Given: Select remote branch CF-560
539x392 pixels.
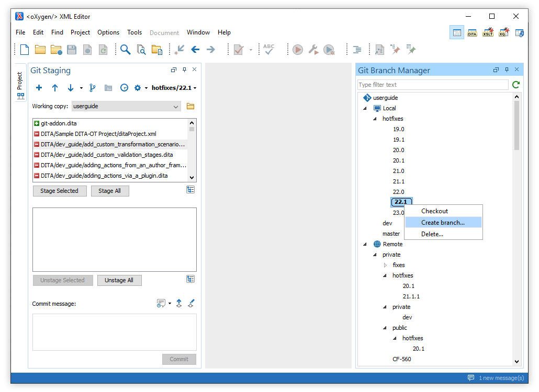Looking at the screenshot, I should coord(402,360).
